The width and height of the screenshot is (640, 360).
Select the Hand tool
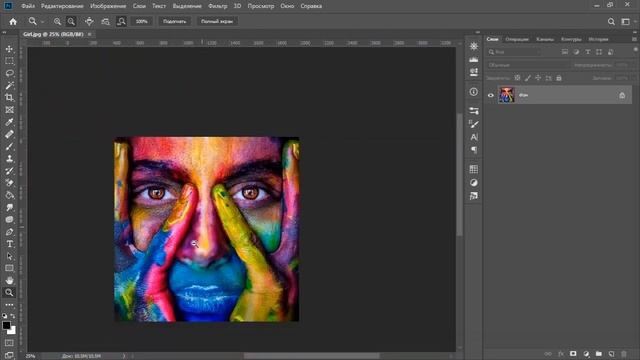pos(9,280)
